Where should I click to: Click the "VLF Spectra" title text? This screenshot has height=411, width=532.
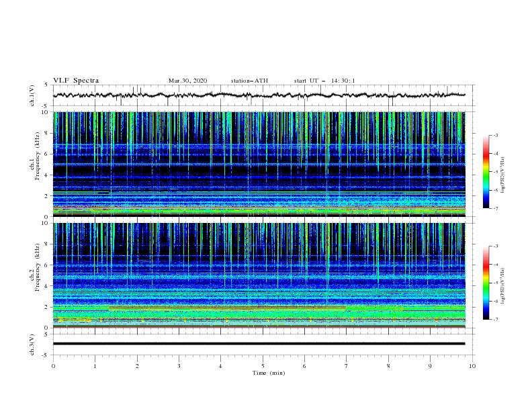[x=76, y=81]
